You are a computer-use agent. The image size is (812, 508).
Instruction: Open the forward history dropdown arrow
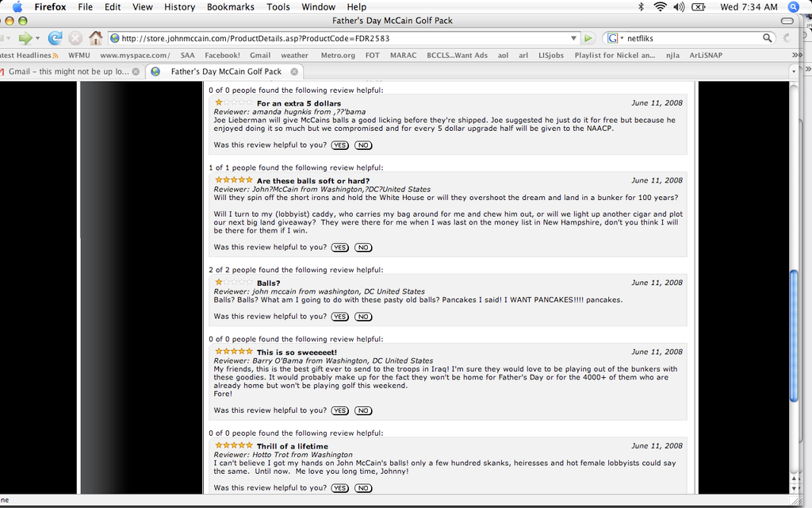(37, 38)
